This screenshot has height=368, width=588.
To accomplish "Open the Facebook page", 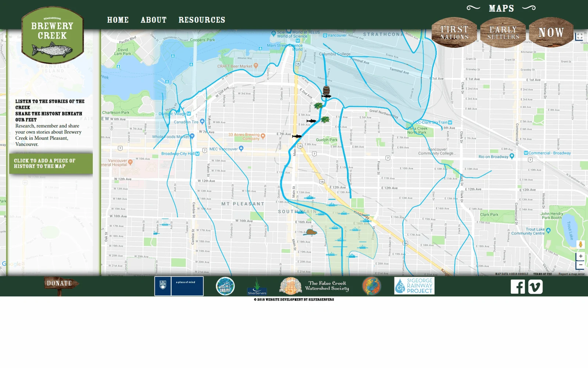I will point(518,287).
